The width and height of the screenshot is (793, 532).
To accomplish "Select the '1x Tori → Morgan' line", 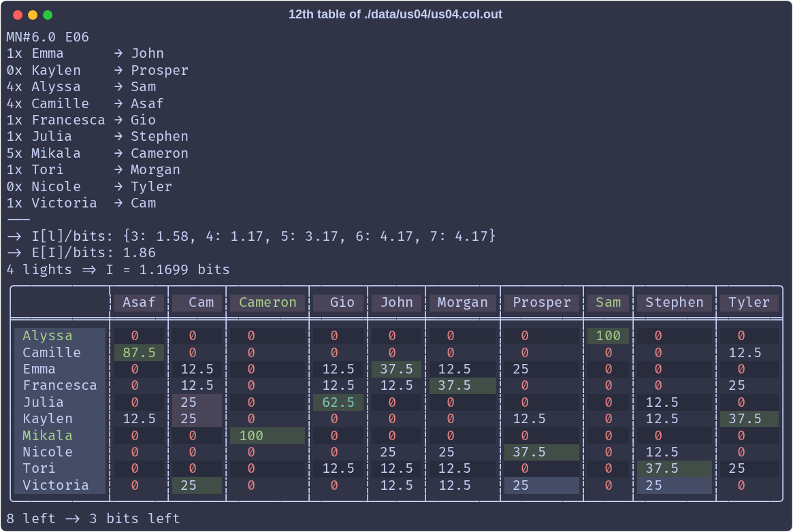I will 93,170.
